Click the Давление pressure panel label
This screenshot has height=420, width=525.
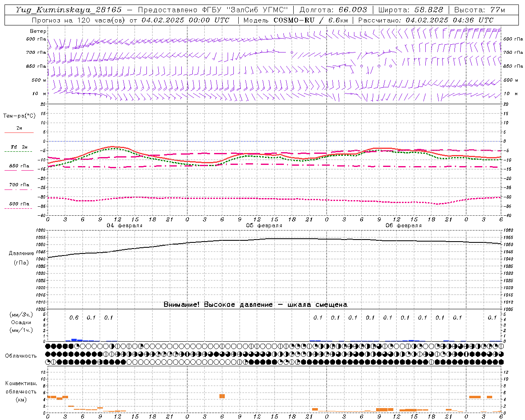(21, 253)
